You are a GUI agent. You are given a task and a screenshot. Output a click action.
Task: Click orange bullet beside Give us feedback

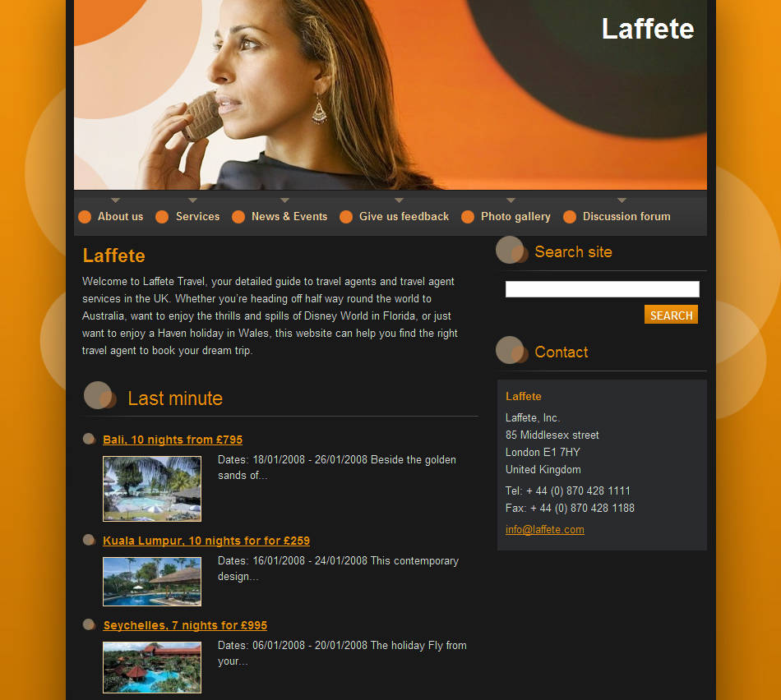346,217
